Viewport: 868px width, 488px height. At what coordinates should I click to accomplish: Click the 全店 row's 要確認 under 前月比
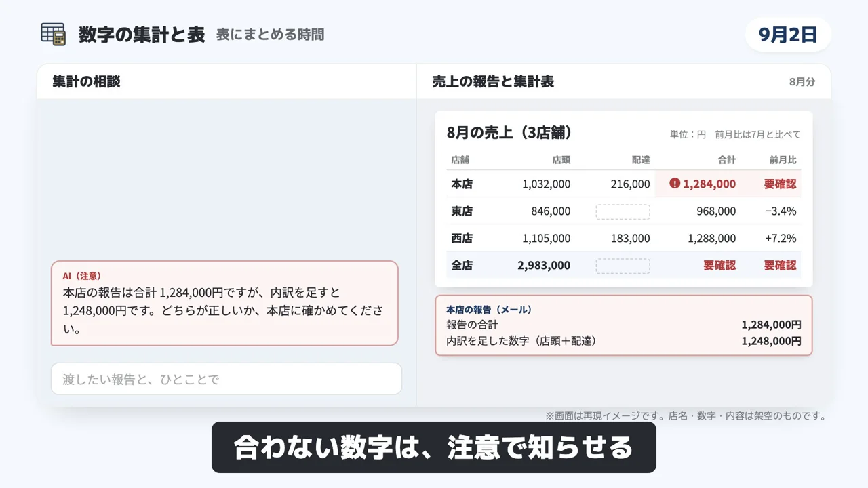(x=780, y=265)
